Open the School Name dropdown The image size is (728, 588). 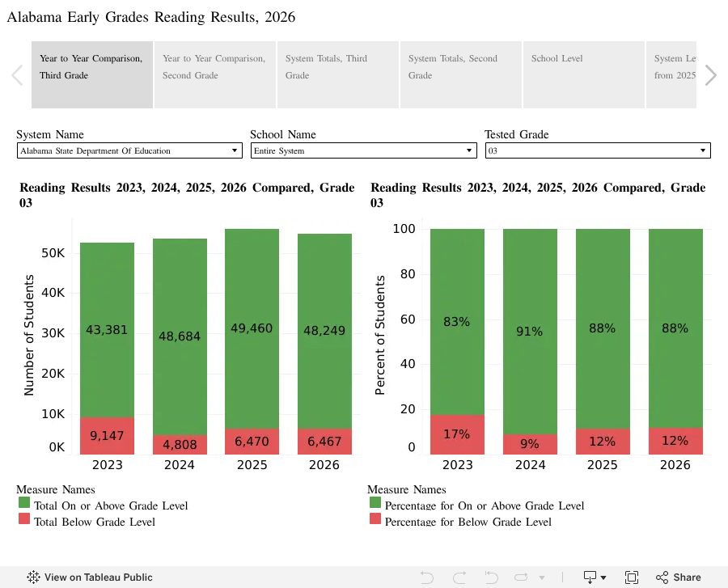(x=363, y=150)
